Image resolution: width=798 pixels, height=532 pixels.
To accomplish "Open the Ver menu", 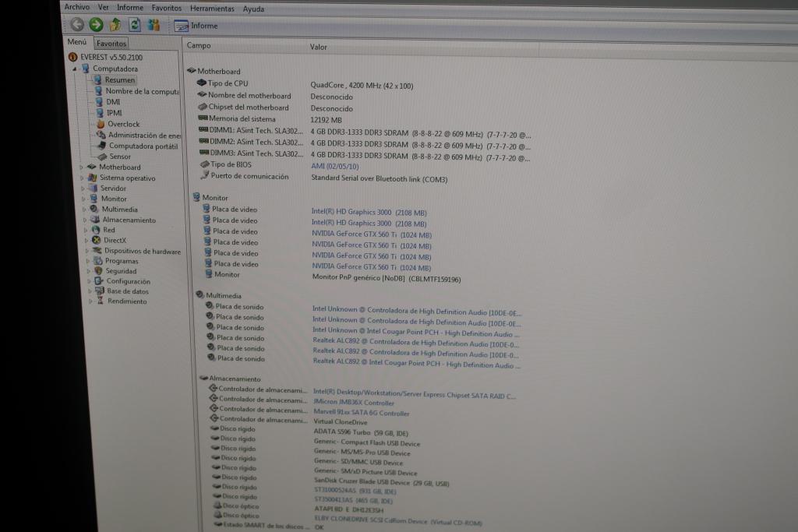I will tap(104, 7).
